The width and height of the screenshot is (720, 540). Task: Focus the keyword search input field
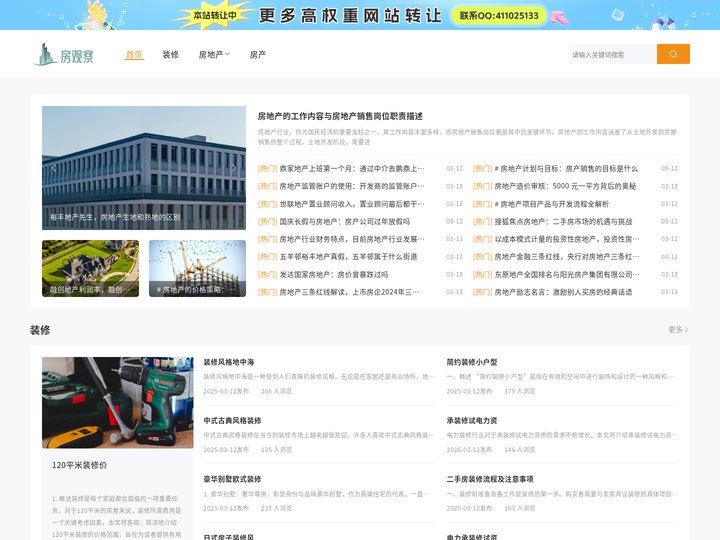point(613,54)
